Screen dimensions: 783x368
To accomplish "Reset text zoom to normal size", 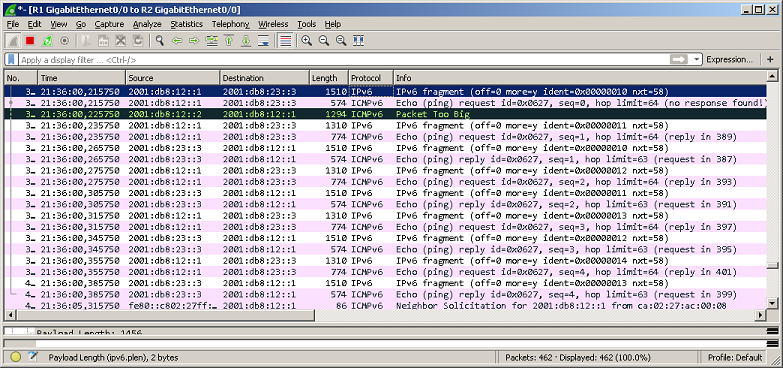I will [x=341, y=41].
